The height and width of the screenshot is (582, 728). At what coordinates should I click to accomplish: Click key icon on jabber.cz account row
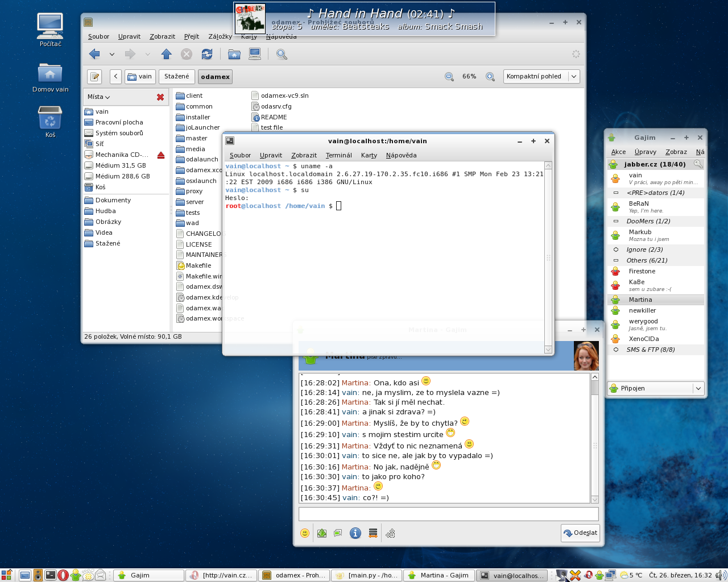click(x=698, y=164)
